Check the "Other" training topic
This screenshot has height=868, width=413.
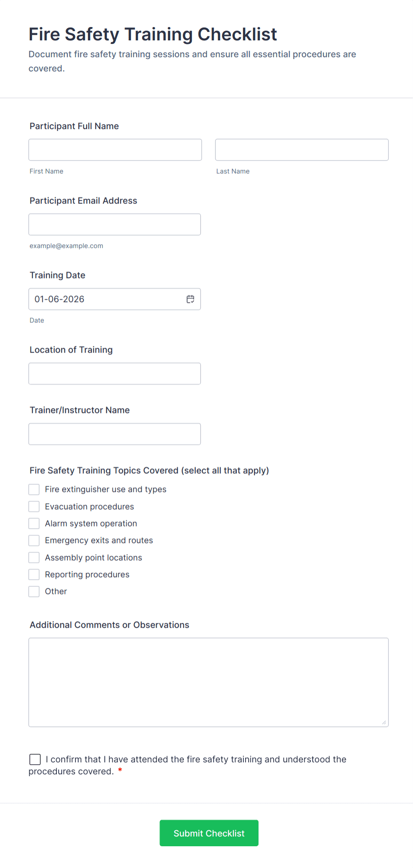34,591
